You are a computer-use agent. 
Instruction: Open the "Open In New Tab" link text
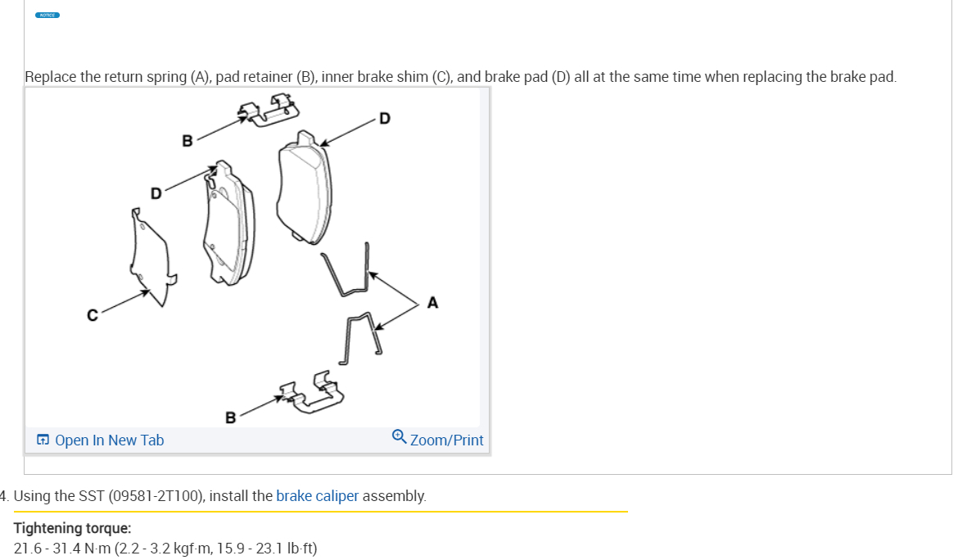click(x=109, y=440)
